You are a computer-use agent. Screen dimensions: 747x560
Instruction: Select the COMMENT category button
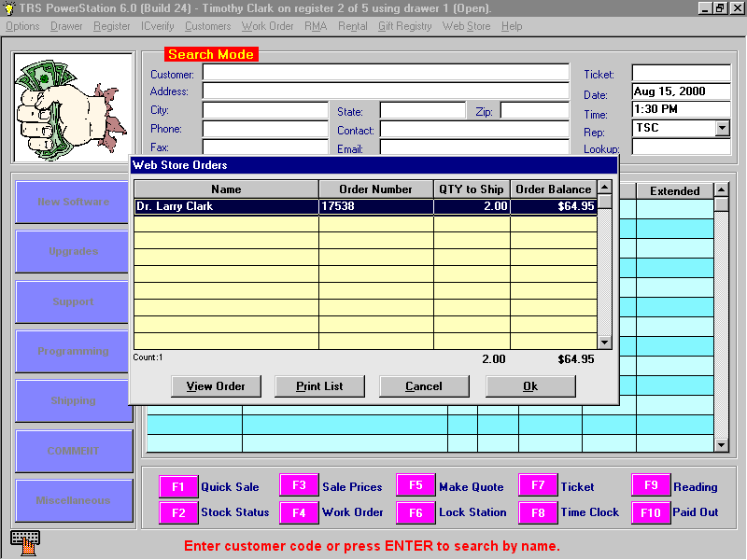point(74,451)
